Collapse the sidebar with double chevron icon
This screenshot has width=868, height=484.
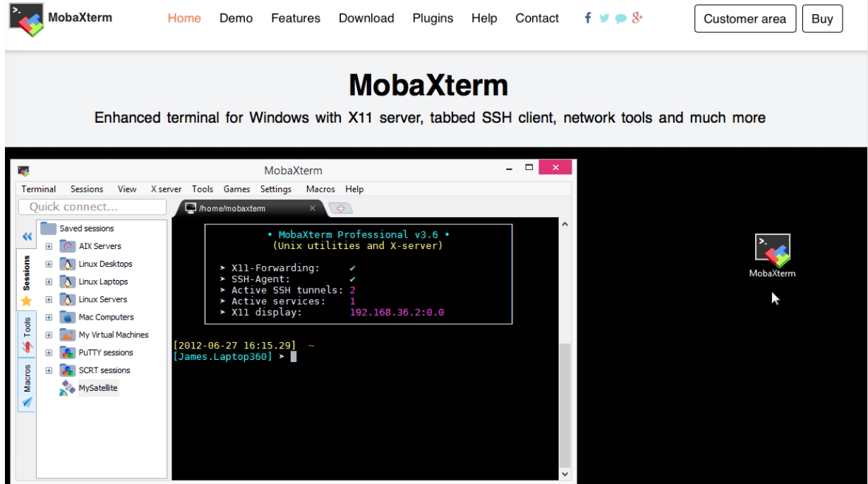click(x=27, y=236)
